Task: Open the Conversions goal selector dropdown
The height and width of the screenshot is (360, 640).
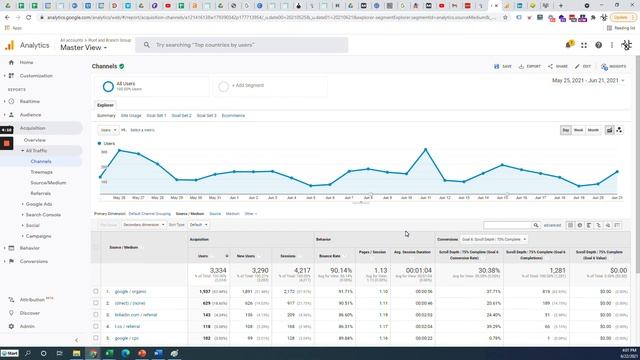Action: [493, 240]
